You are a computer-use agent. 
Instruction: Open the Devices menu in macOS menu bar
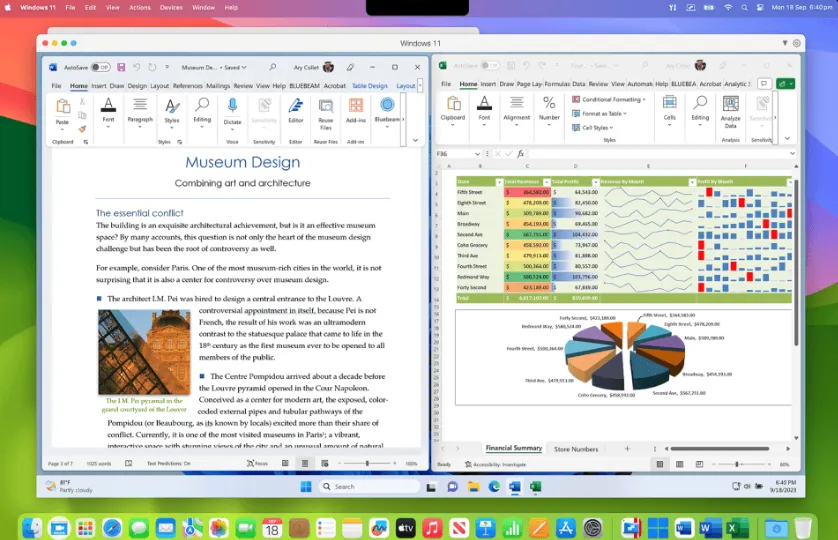(x=171, y=7)
